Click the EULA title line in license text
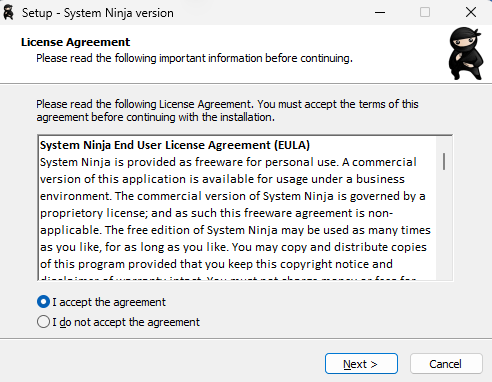Image resolution: width=492 pixels, height=382 pixels. [x=175, y=145]
